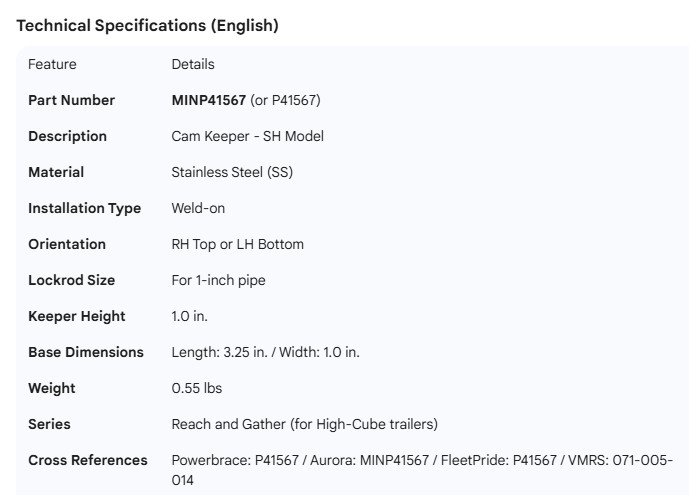Click the Lockrod Size label
The height and width of the screenshot is (495, 689).
[71, 280]
